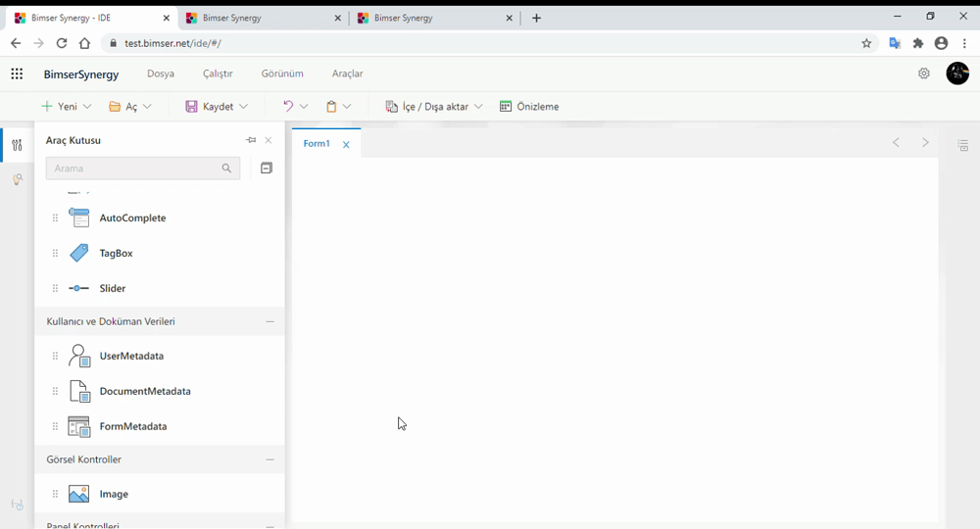
Task: Click the Önizleme button
Action: [x=529, y=107]
